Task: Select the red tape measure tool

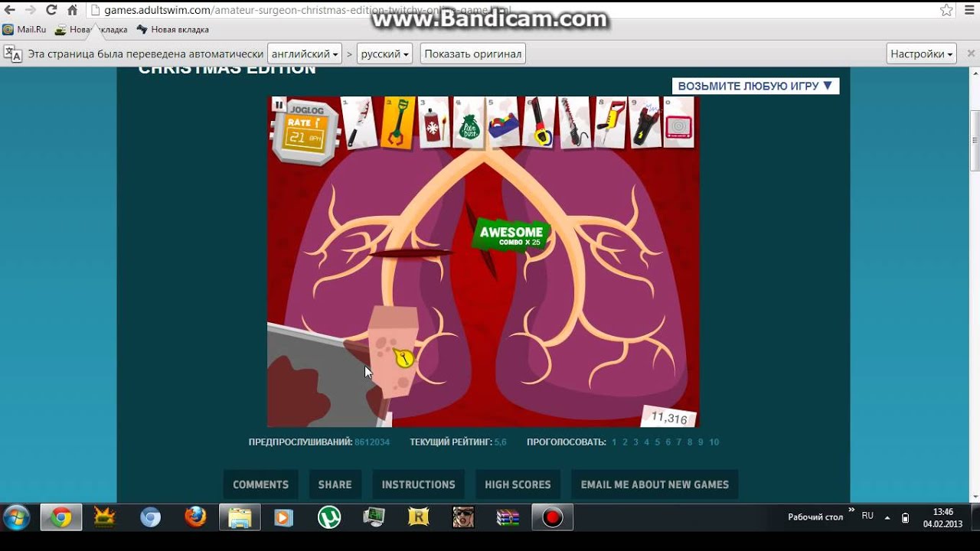Action: tap(539, 122)
